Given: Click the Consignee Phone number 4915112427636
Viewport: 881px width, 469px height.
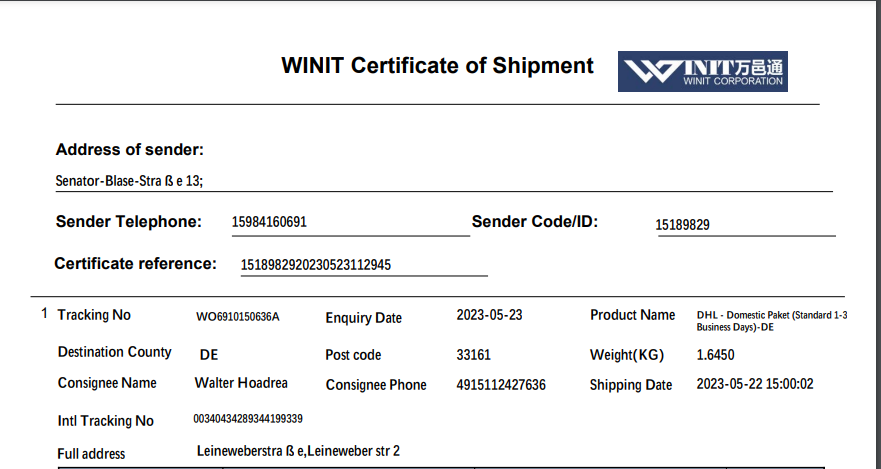Looking at the screenshot, I should pyautogui.click(x=501, y=385).
